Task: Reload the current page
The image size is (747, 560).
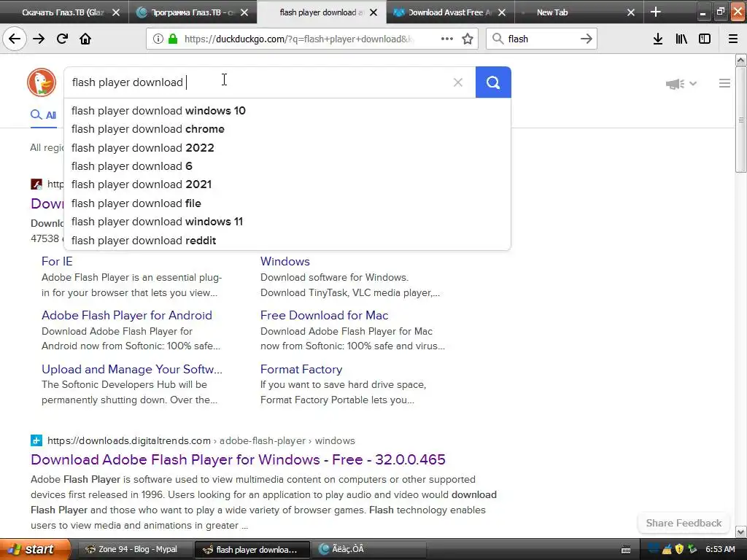Action: click(x=63, y=39)
